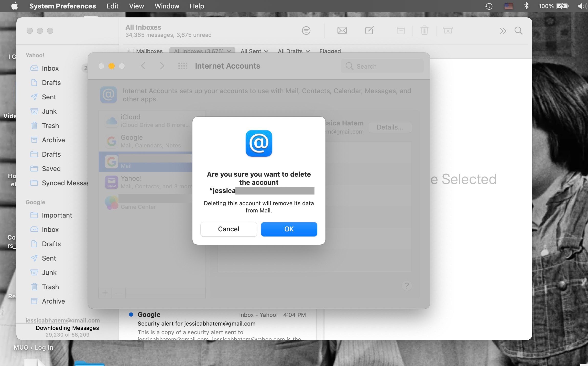The height and width of the screenshot is (366, 588).
Task: Select the Flagged mailbox tab
Action: click(x=330, y=51)
